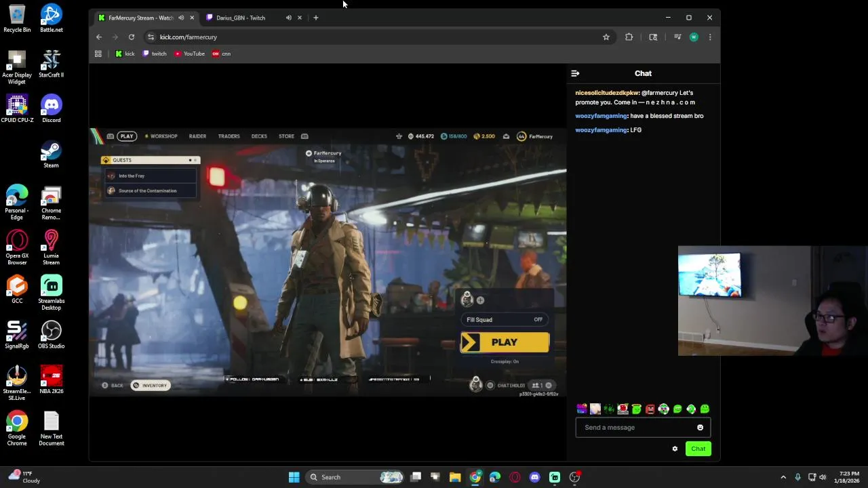
Task: Show hidden system tray icons chevron
Action: tap(783, 477)
